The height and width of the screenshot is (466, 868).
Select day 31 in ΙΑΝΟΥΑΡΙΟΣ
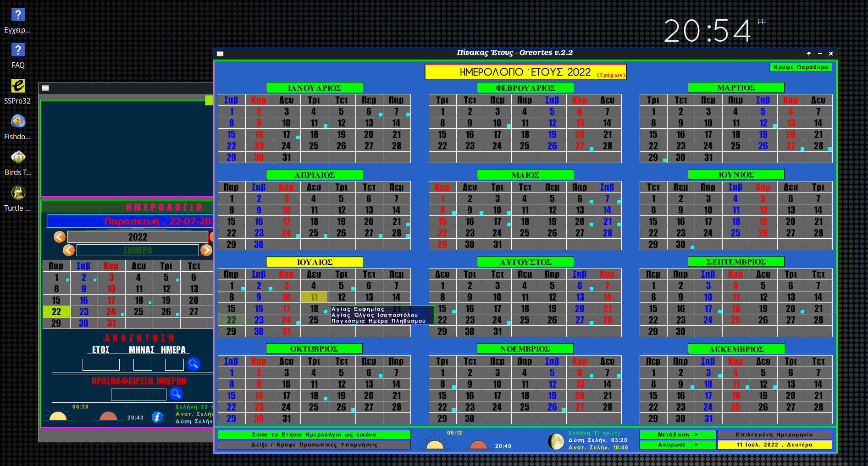pos(287,157)
